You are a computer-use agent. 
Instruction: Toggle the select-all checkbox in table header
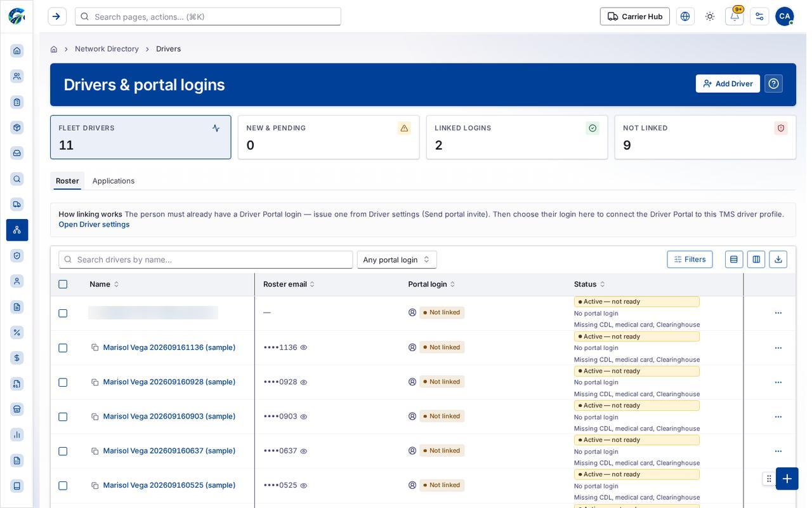pos(63,284)
